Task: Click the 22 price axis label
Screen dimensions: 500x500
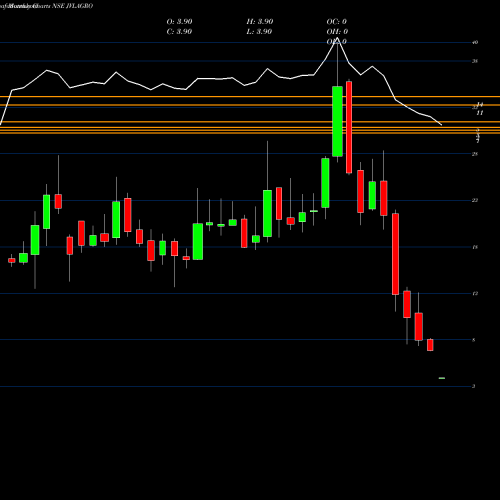Action: pos(475,200)
